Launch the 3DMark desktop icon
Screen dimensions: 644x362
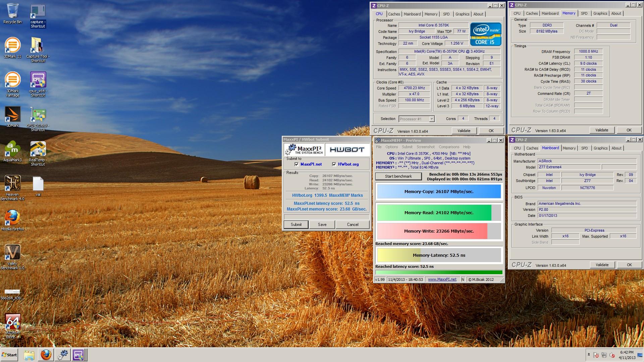pyautogui.click(x=12, y=117)
